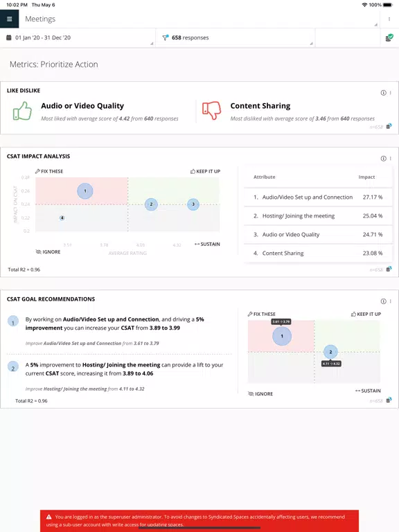Click the 27.17 % impact value
Viewport: 399px width, 532px height.
(373, 197)
